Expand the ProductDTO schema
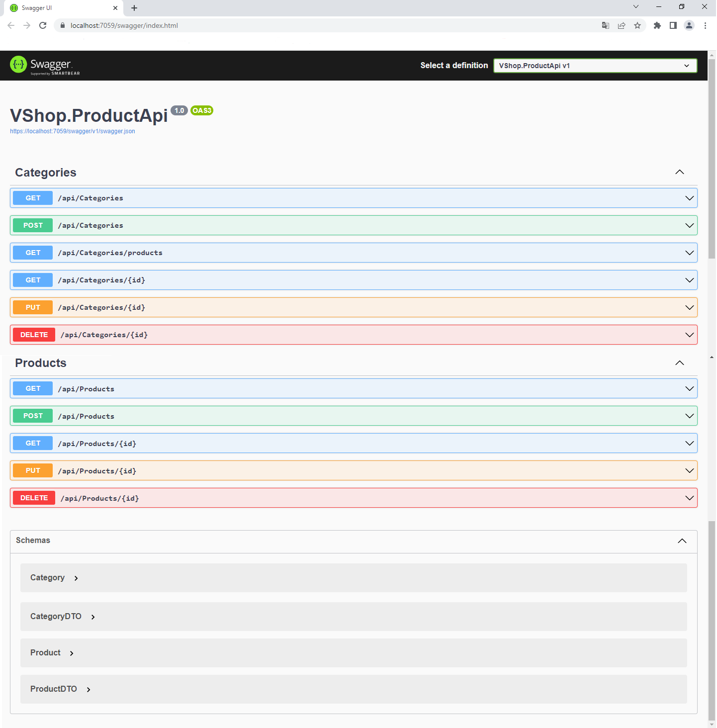 61,689
